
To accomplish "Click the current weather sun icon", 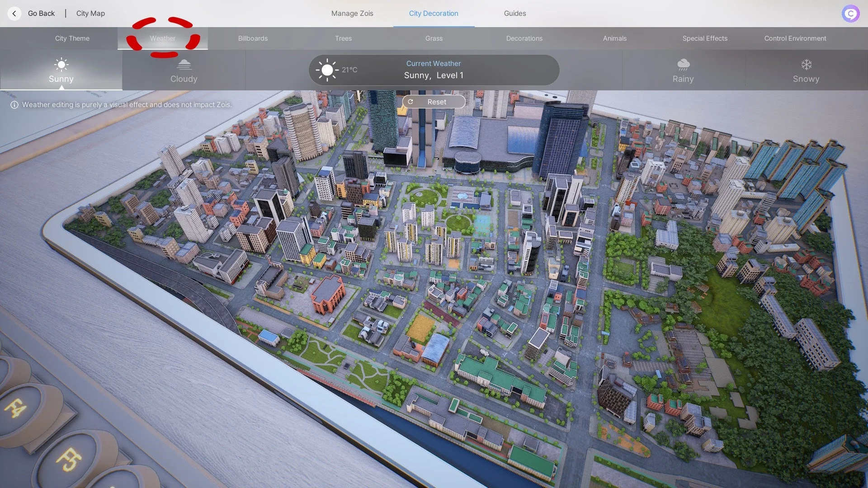I will (x=327, y=70).
